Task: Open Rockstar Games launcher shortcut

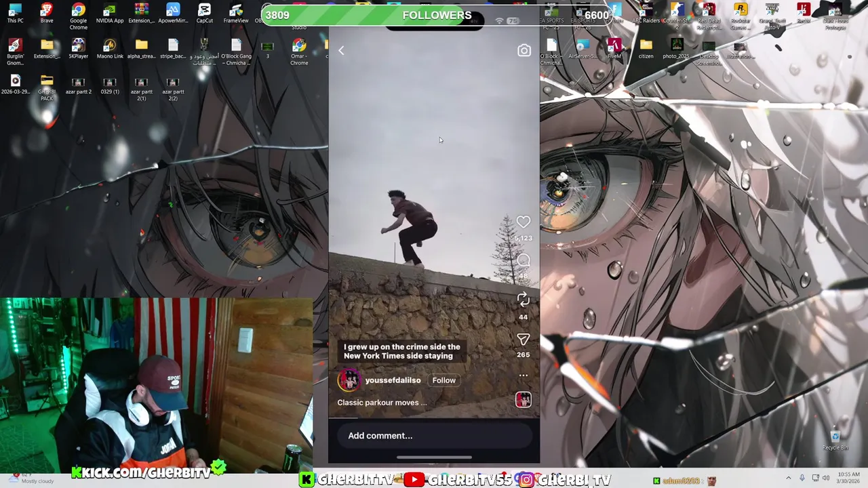Action: (x=741, y=16)
